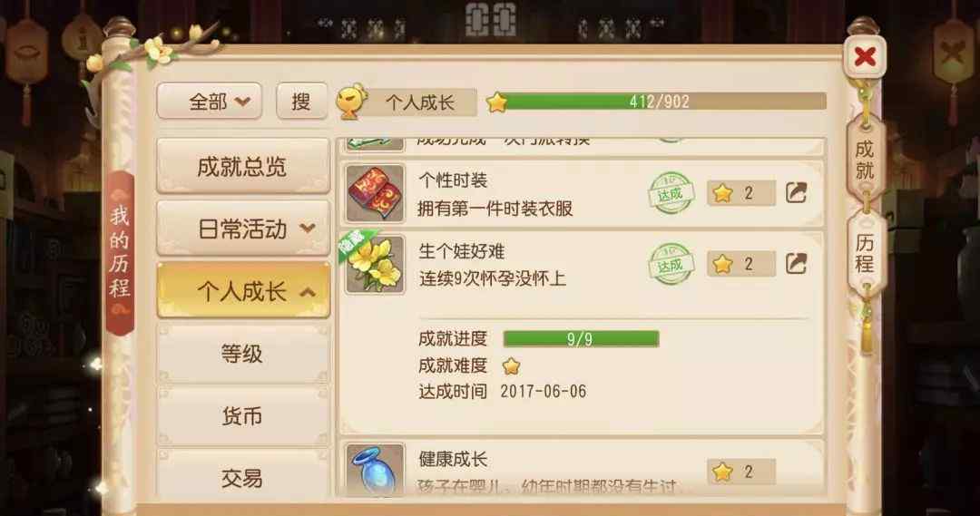Screen dimensions: 980x516
Task: Select the red clothing 个性时装 icon
Action: (375, 193)
